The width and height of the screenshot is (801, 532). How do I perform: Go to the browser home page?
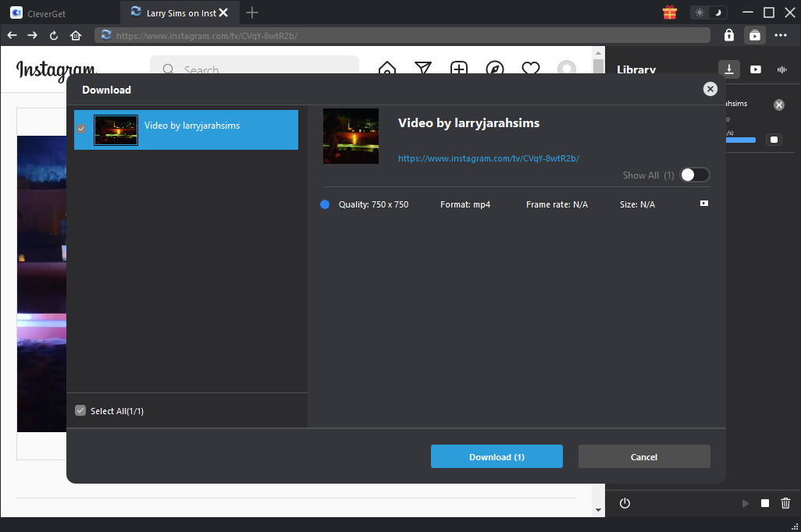pyautogui.click(x=76, y=35)
